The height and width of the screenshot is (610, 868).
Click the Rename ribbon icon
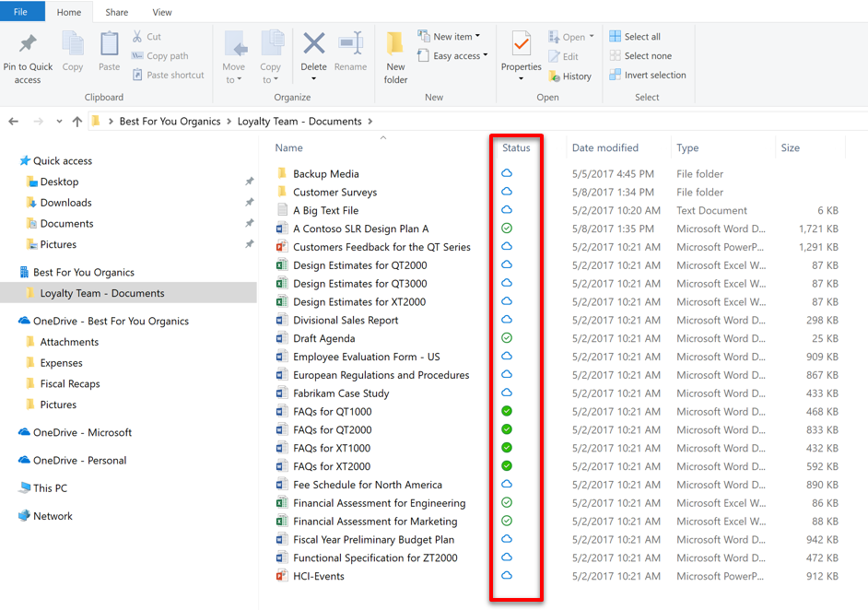(351, 43)
